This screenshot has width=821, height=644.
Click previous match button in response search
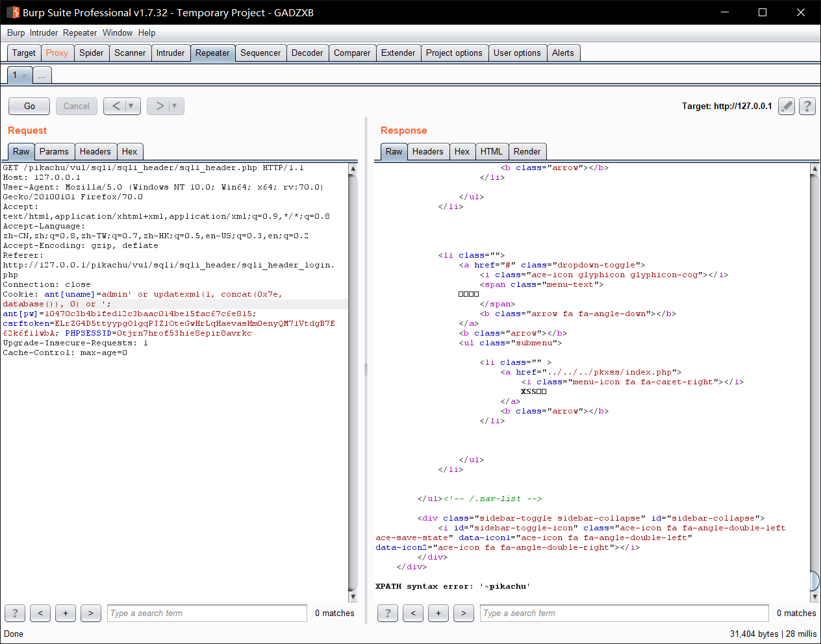[413, 613]
